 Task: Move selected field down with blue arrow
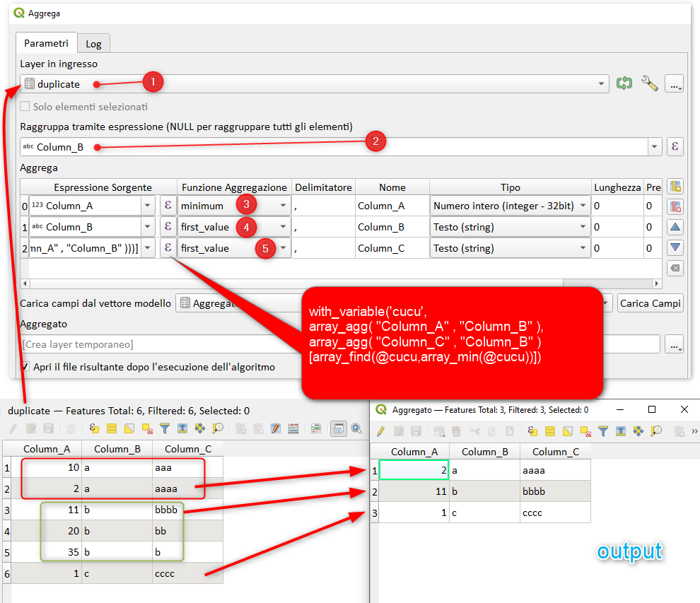tap(675, 247)
